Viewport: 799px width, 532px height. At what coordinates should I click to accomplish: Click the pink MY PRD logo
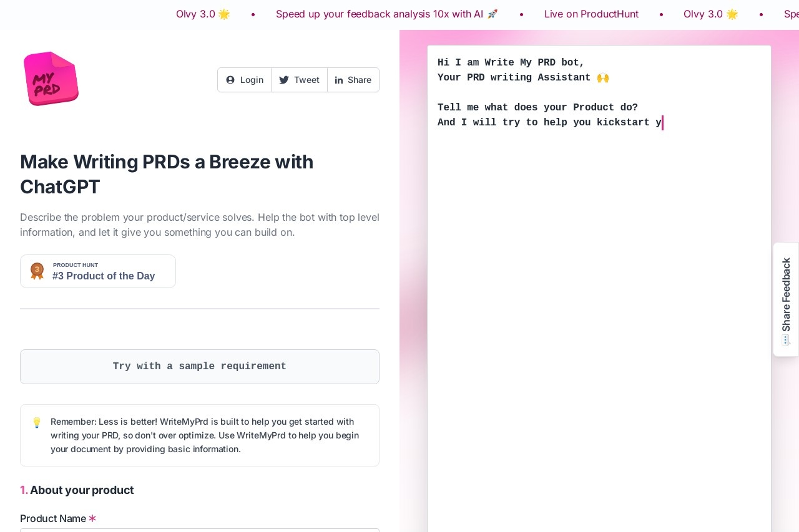[51, 79]
